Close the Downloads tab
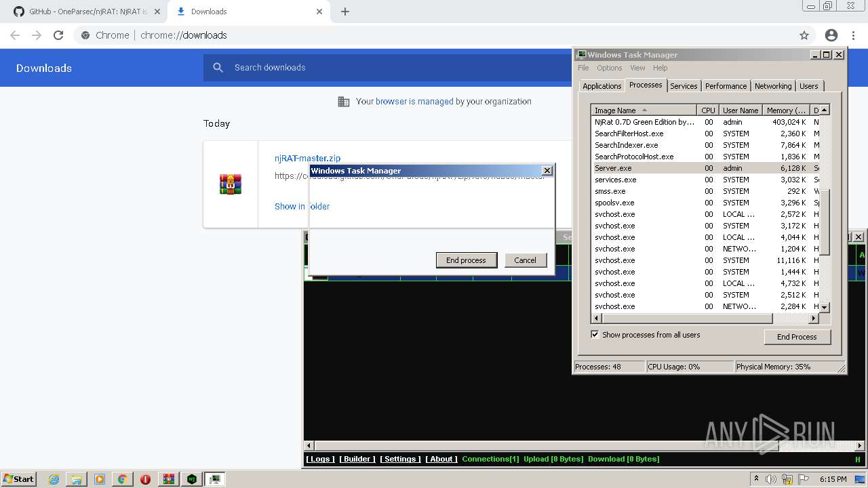 tap(319, 12)
